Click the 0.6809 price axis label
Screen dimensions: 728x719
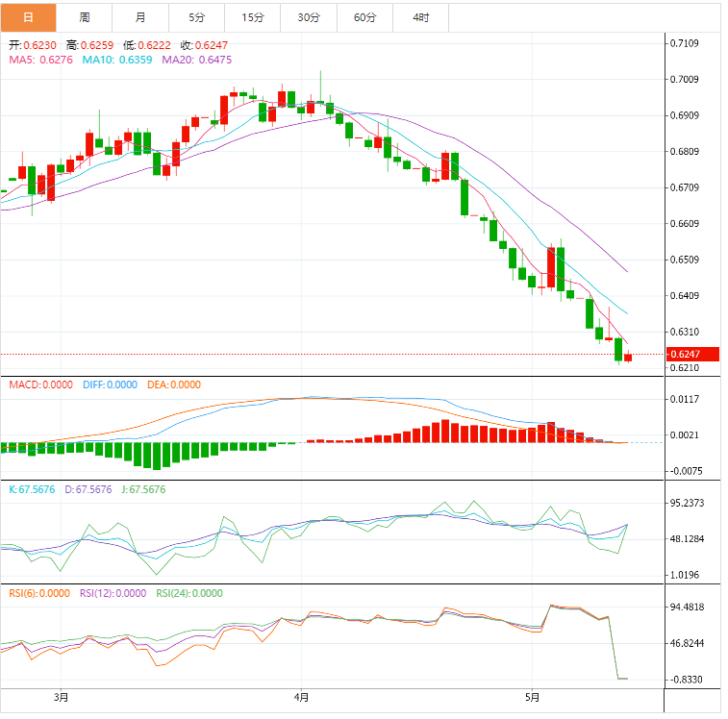coord(685,152)
